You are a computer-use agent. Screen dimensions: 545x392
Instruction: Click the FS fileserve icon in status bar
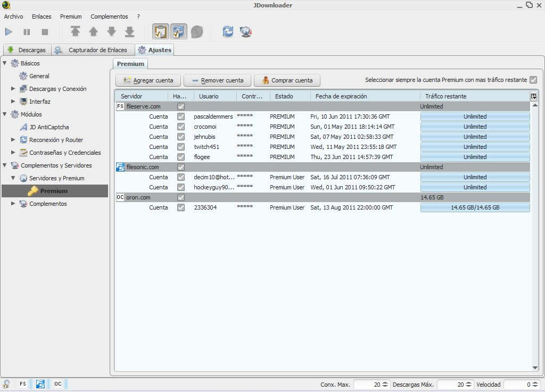point(22,384)
